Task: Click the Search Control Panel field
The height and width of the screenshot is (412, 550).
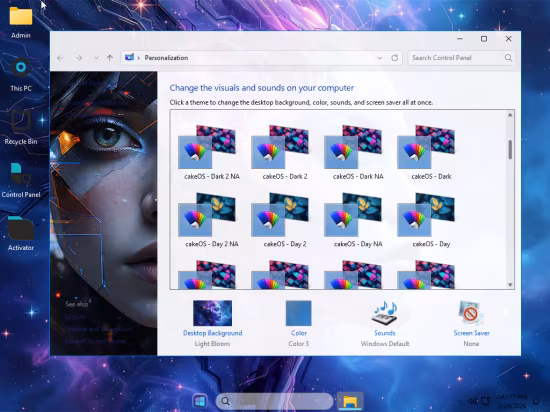Action: click(x=462, y=58)
